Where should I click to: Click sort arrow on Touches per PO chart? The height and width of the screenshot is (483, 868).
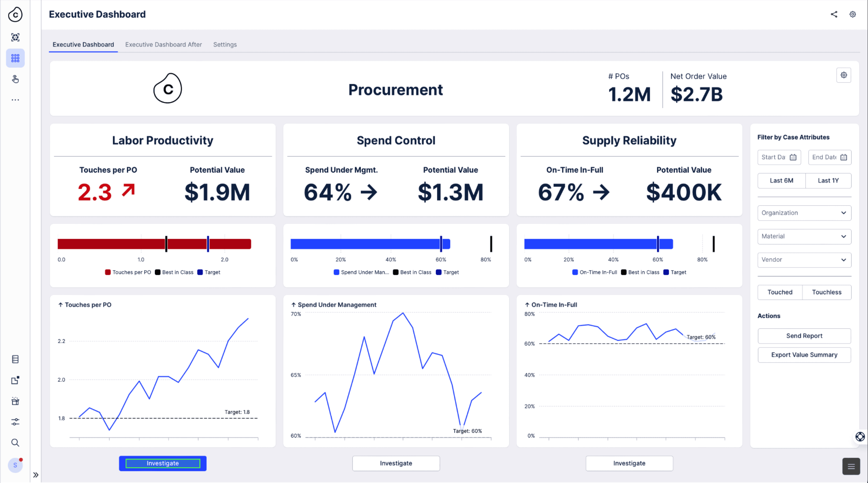[x=60, y=305]
